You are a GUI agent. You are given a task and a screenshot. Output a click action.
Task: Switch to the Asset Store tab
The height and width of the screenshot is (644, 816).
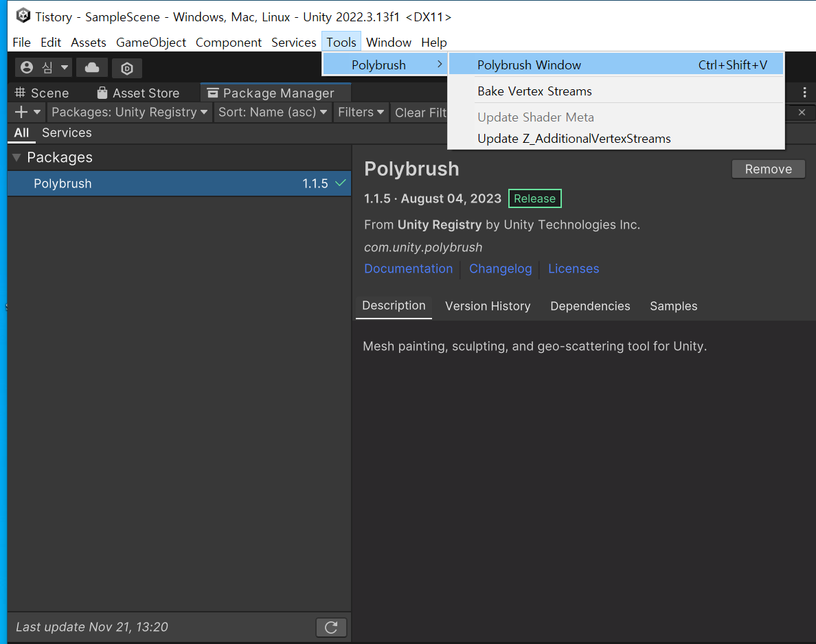pos(139,93)
